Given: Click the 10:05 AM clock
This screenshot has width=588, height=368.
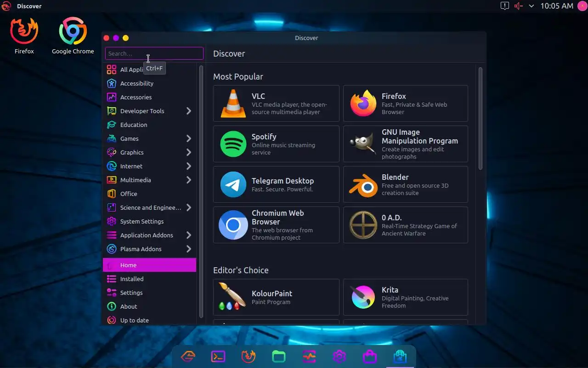Looking at the screenshot, I should pos(557,6).
